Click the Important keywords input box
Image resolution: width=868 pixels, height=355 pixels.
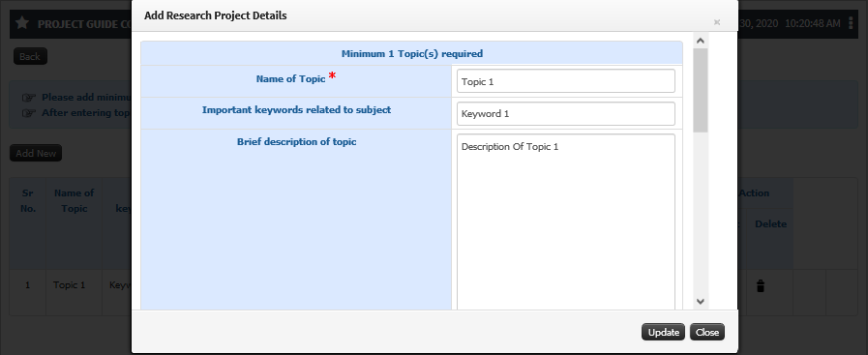[x=566, y=114]
